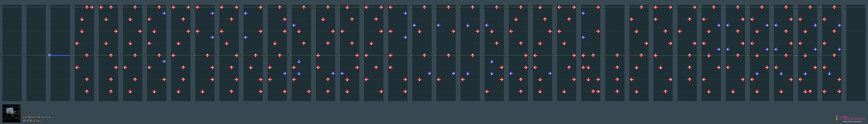Image resolution: width=868 pixels, height=124 pixels.
Task: Click the first blue right arrow in measure 33
Action: (405, 13)
